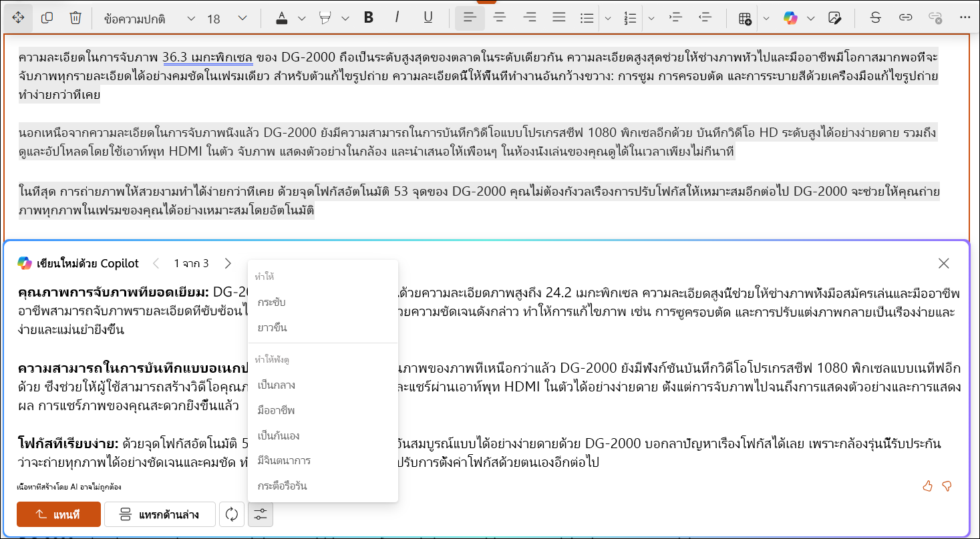Go to previous Copilot rewrite suggestion
Viewport: 980px width, 539px height.
(x=156, y=263)
